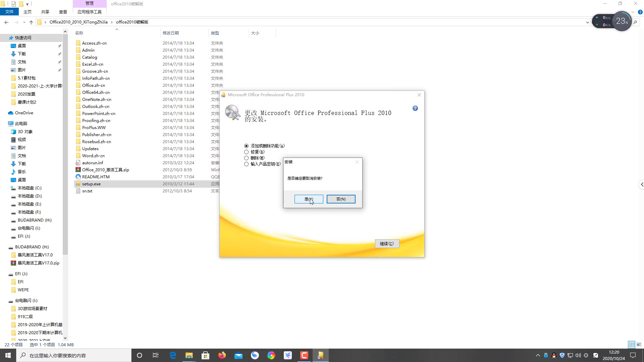Screen dimensions: 644x362
Task: Confirm cancel with the 是(Y) button
Action: [x=309, y=199]
